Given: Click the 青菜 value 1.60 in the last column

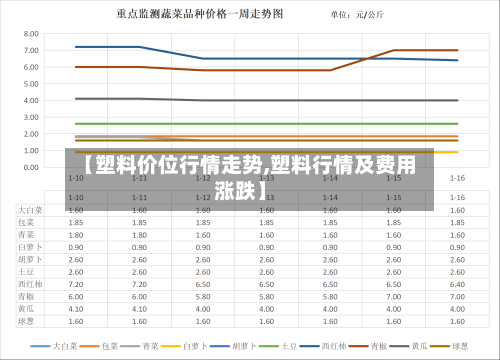Looking at the screenshot, I should (457, 235).
